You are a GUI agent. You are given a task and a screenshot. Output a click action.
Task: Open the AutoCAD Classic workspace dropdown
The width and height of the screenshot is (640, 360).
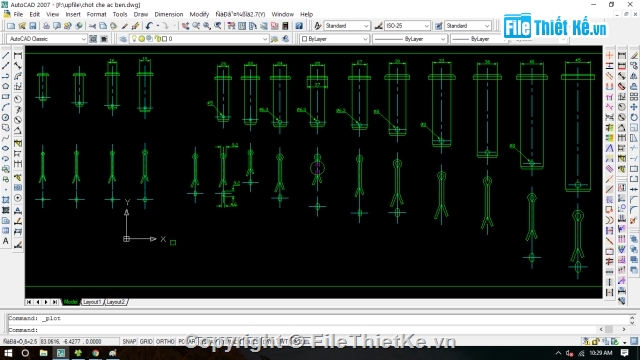(84, 39)
